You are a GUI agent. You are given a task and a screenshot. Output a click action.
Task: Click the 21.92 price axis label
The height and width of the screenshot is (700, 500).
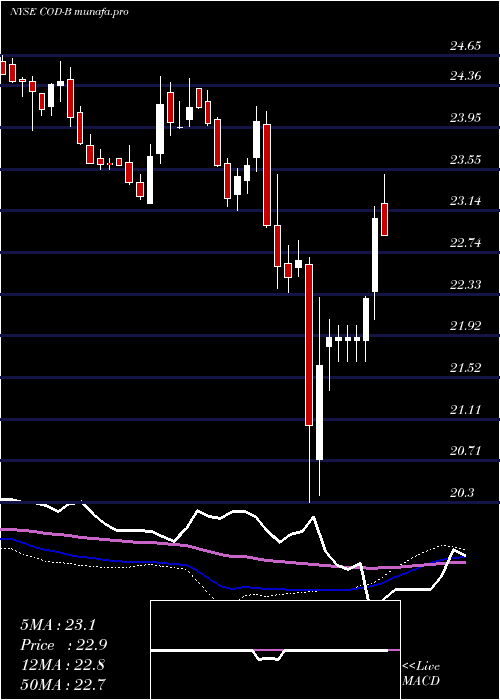466,326
